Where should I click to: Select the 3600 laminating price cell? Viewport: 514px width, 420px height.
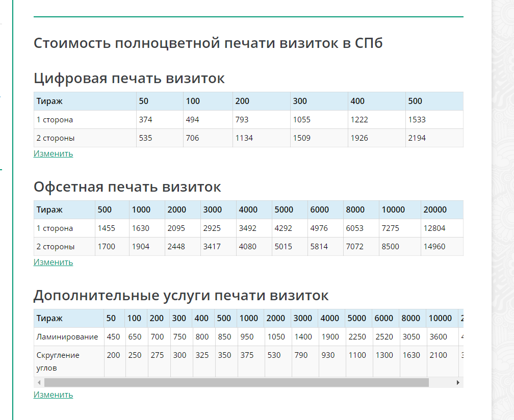(438, 337)
